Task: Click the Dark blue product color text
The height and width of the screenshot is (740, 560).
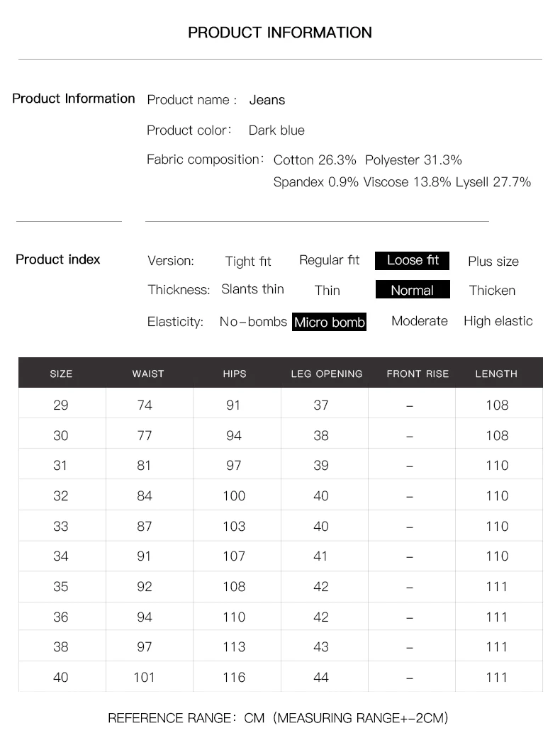Action: 276,130
